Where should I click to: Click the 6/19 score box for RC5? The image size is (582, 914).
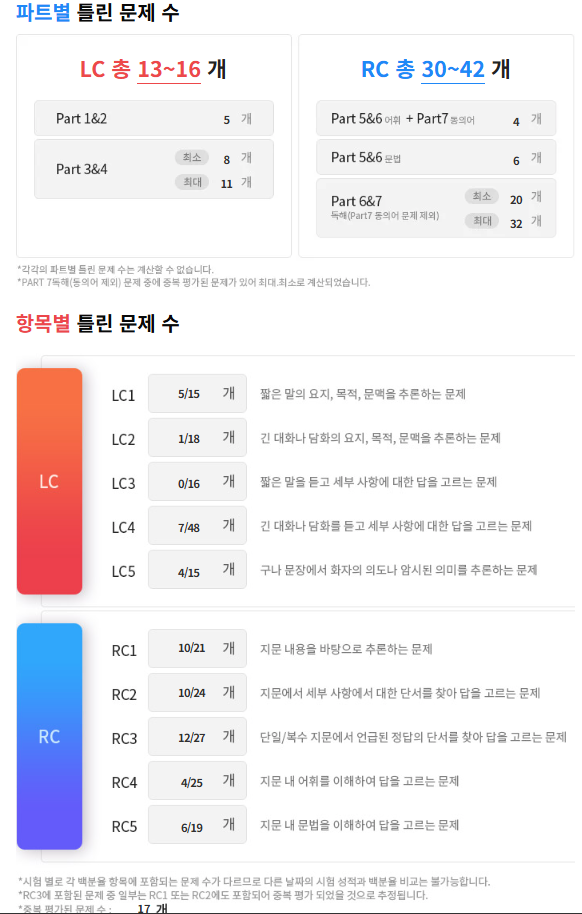click(x=197, y=824)
